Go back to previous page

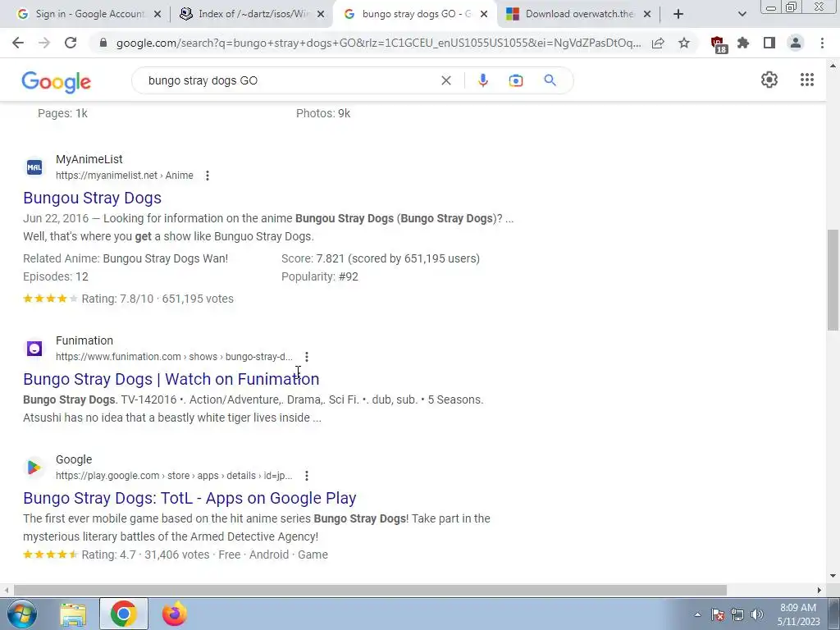[18, 43]
